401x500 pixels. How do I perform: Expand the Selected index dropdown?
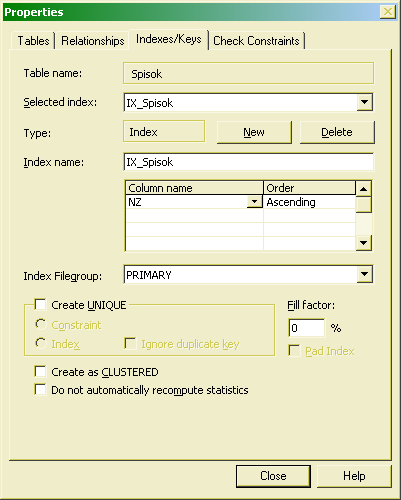[x=364, y=102]
